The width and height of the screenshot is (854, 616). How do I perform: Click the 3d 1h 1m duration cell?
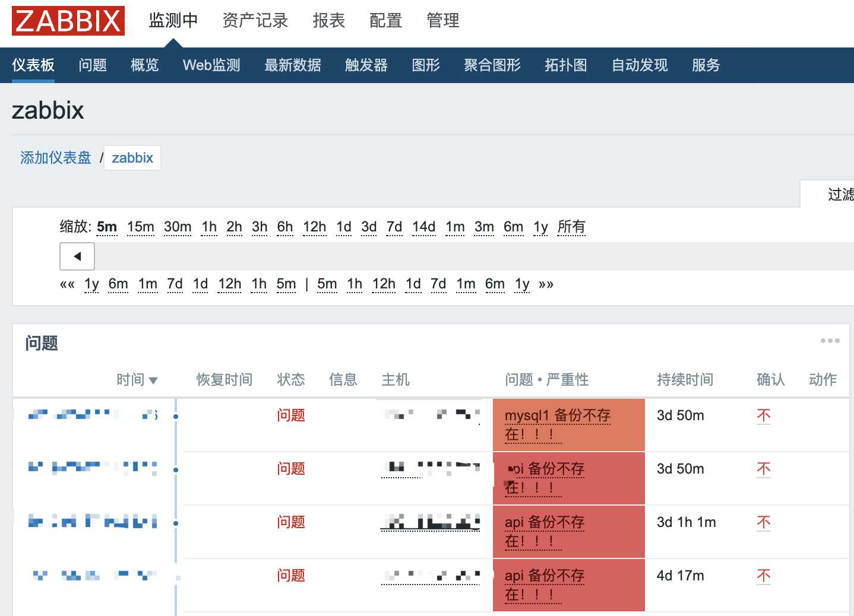[x=687, y=522]
